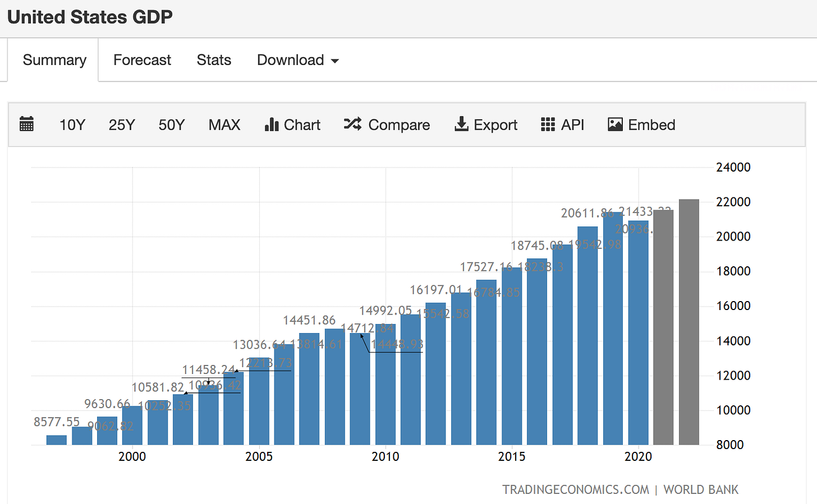View the Stats tab
The width and height of the screenshot is (817, 504).
click(x=214, y=60)
